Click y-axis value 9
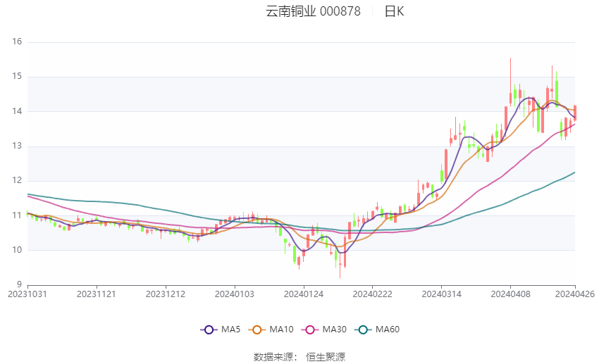Viewport: 599px width, 364px height. 19,284
